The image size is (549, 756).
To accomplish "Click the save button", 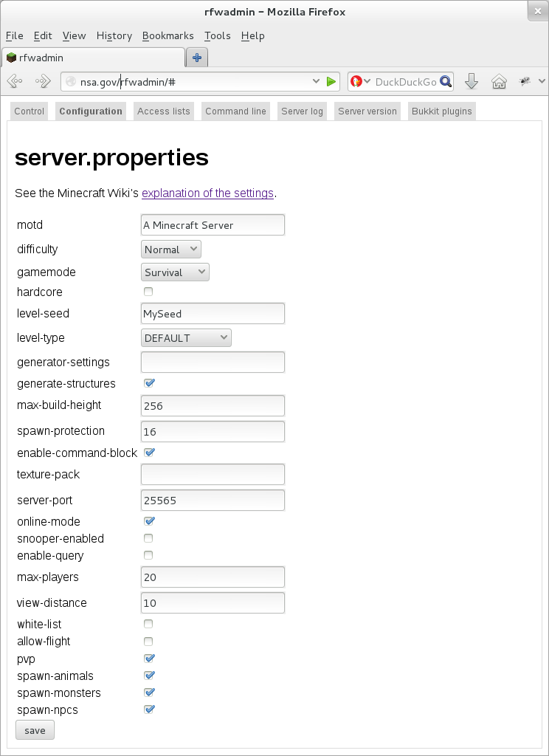I will pyautogui.click(x=35, y=730).
